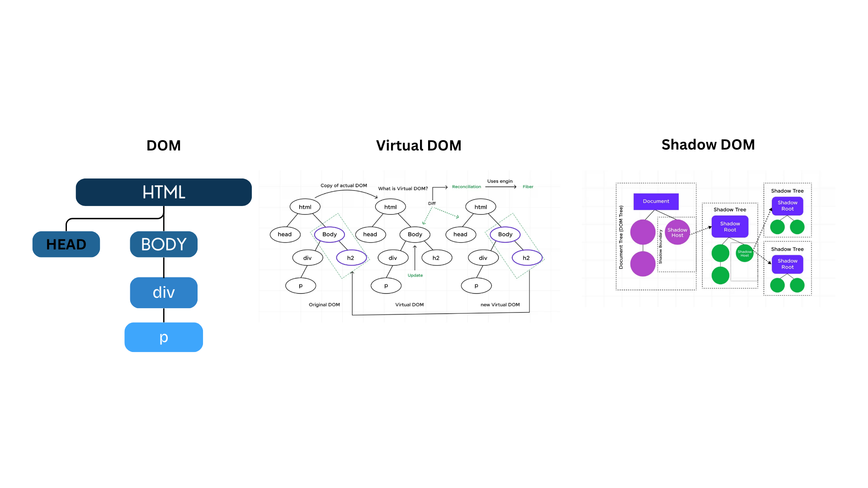This screenshot has width=868, height=488.
Task: Select the div node in DOM diagram
Action: 162,291
